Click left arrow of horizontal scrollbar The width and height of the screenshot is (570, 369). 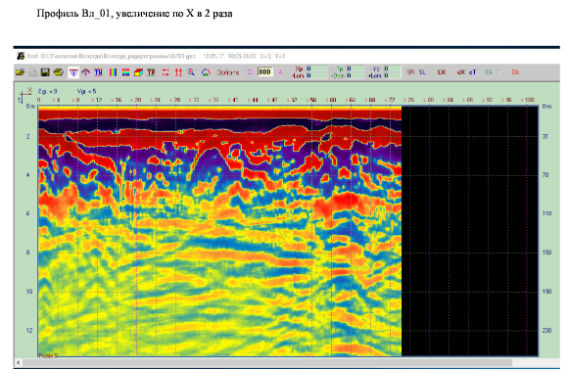[x=18, y=362]
